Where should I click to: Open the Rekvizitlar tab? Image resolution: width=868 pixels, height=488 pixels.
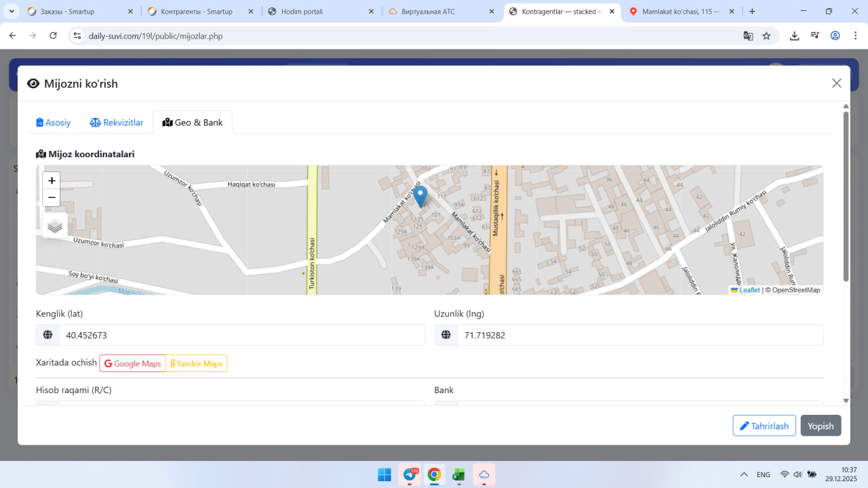point(117,123)
